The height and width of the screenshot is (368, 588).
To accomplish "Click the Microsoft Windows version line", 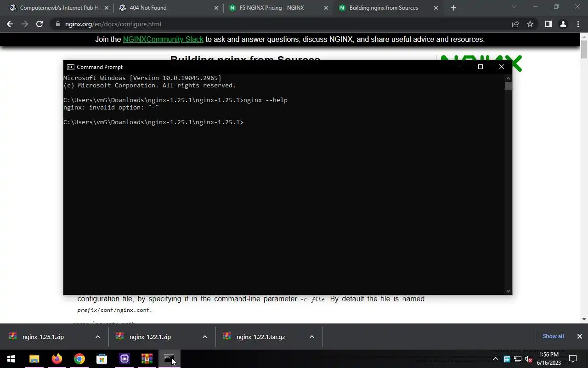I will tap(142, 78).
